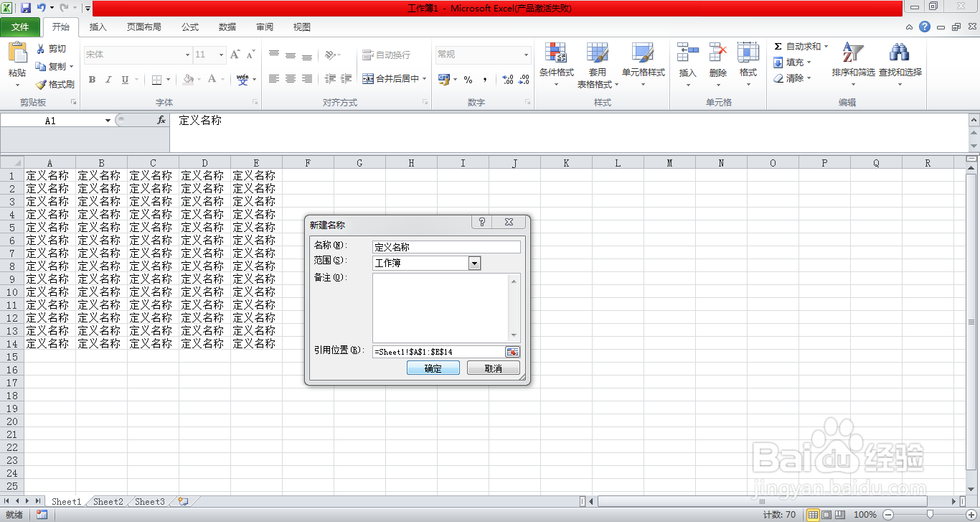Open the font size dropdown
This screenshot has width=980, height=522.
coord(221,55)
